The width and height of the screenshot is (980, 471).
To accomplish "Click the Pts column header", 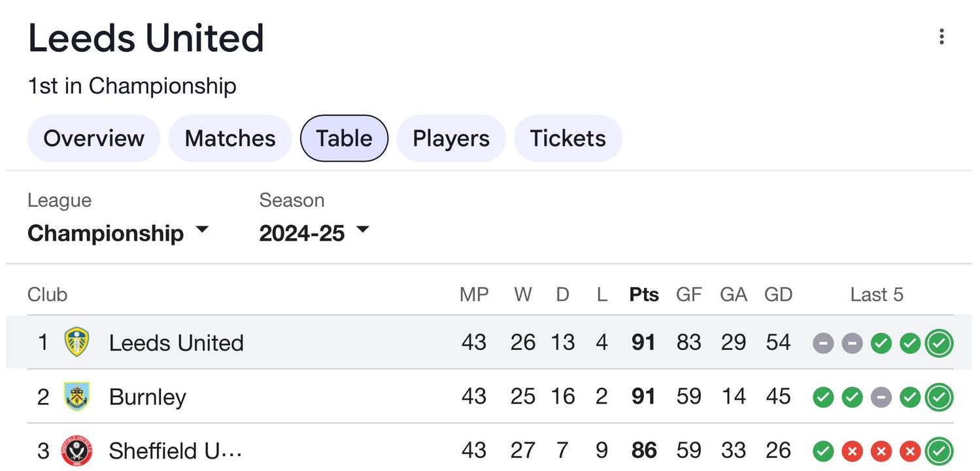I will pos(644,294).
